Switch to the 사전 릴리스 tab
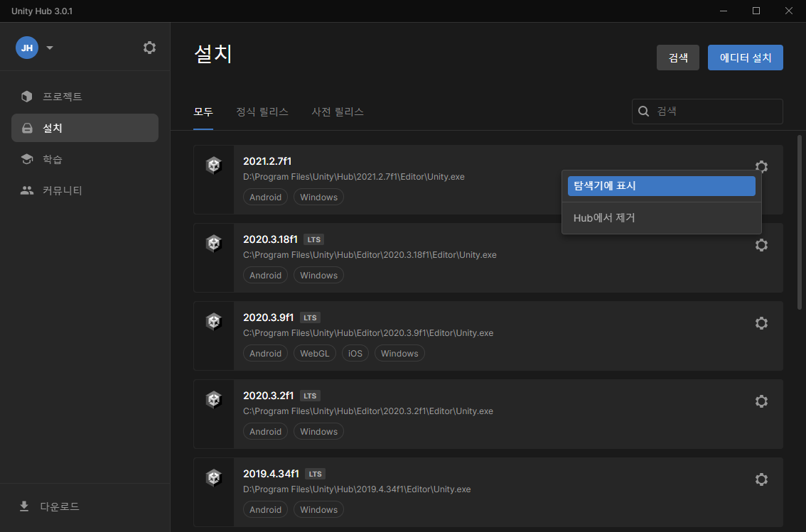 click(x=338, y=112)
